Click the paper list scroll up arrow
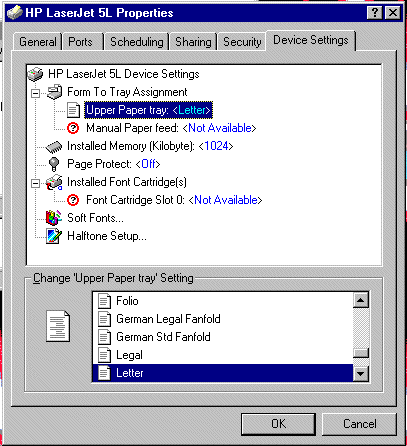The height and width of the screenshot is (446, 407). coord(360,300)
